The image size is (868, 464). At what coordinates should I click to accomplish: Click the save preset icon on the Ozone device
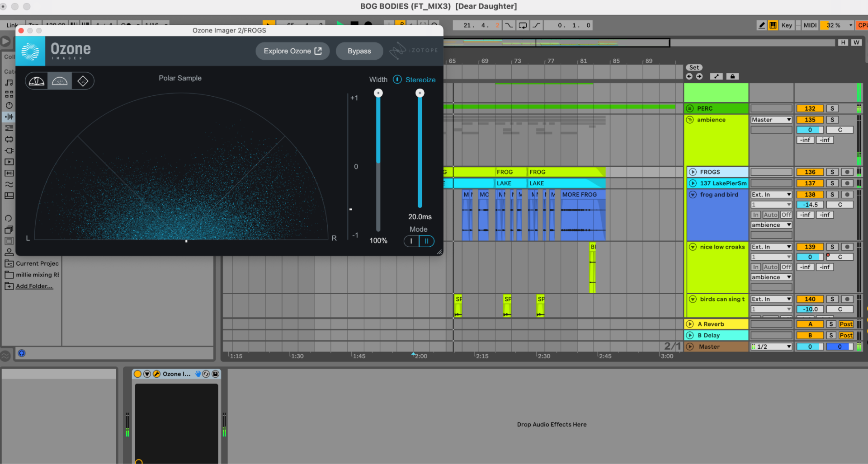[215, 374]
